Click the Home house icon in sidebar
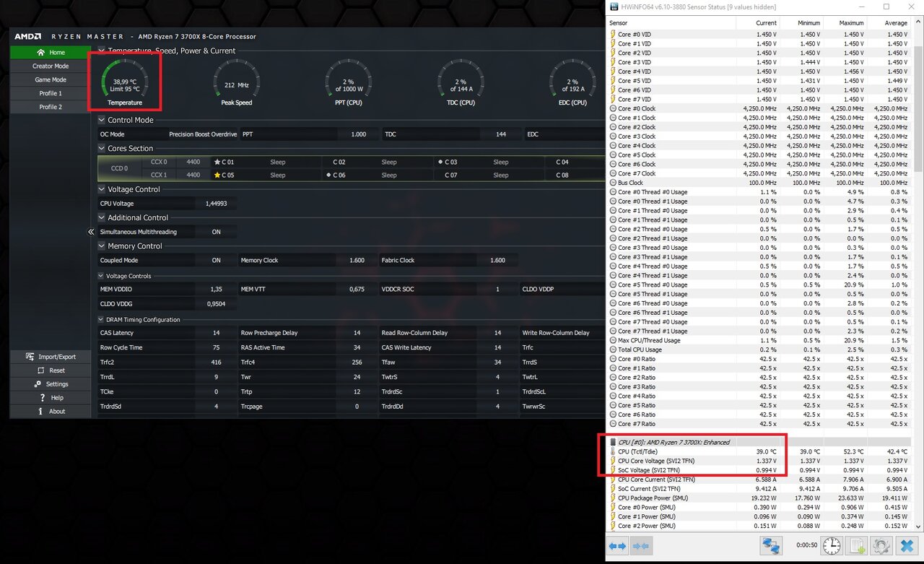Image resolution: width=924 pixels, height=564 pixels. pyautogui.click(x=41, y=52)
